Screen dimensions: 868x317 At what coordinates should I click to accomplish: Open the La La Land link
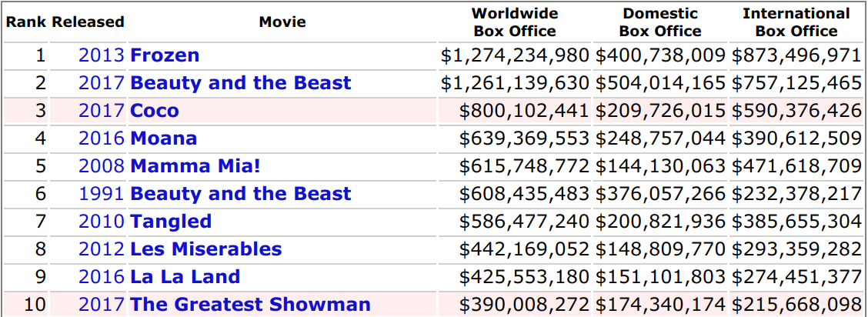[x=185, y=277]
